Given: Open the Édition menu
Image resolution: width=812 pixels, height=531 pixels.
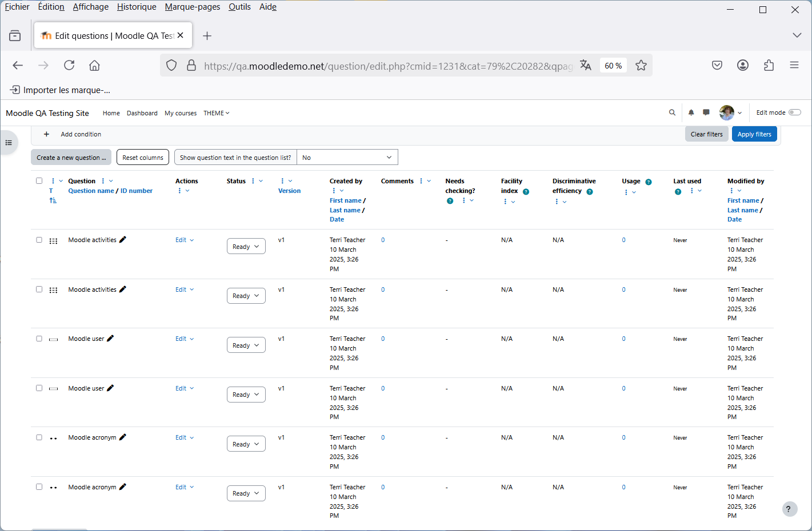Looking at the screenshot, I should [x=51, y=7].
